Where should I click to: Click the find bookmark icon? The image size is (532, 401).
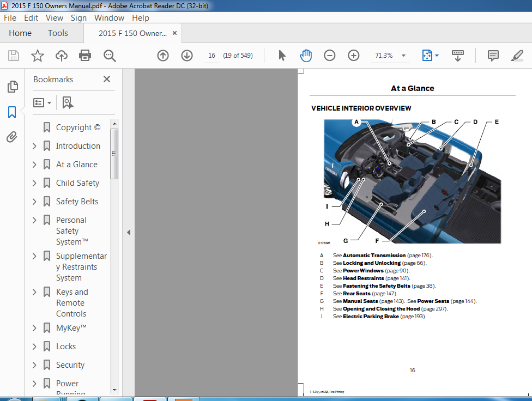[68, 102]
